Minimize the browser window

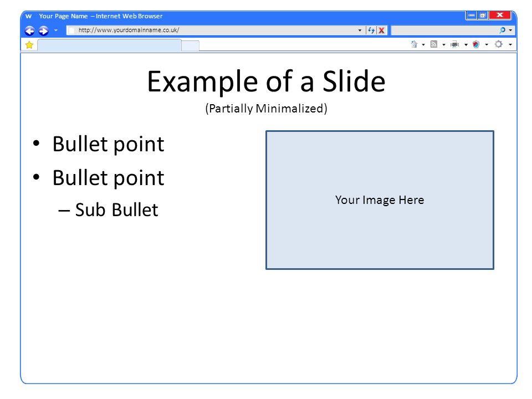click(472, 16)
